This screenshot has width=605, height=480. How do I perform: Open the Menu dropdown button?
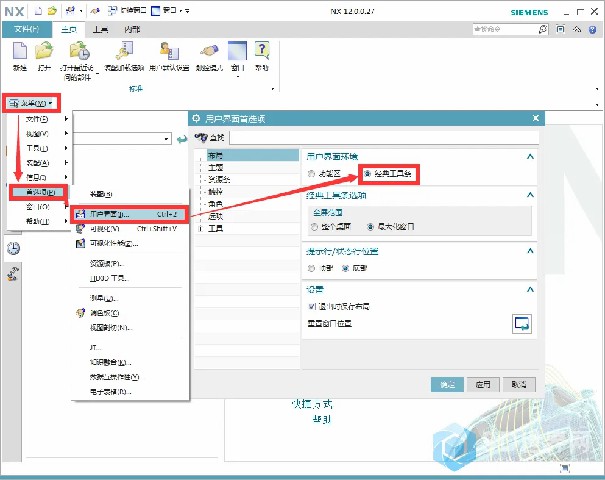[32, 102]
